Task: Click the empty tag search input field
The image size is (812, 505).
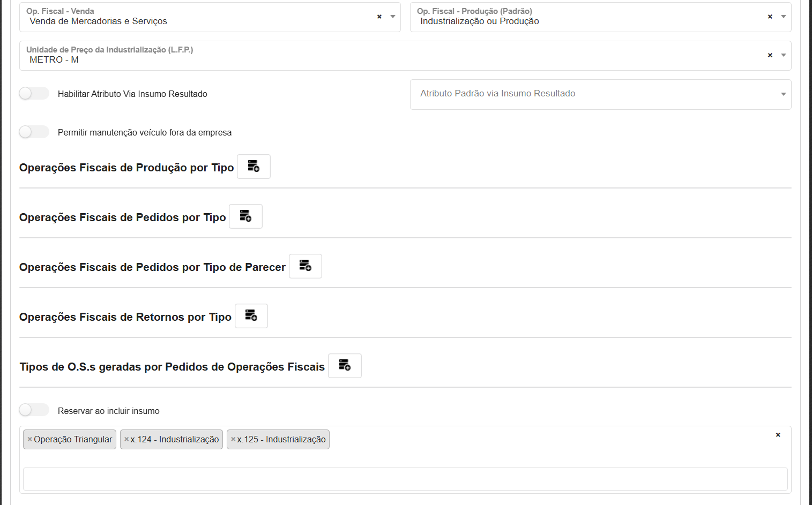Action: click(x=405, y=479)
